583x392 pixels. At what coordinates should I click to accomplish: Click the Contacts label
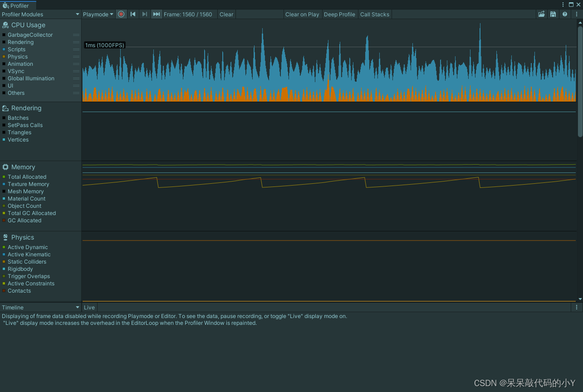click(x=19, y=291)
